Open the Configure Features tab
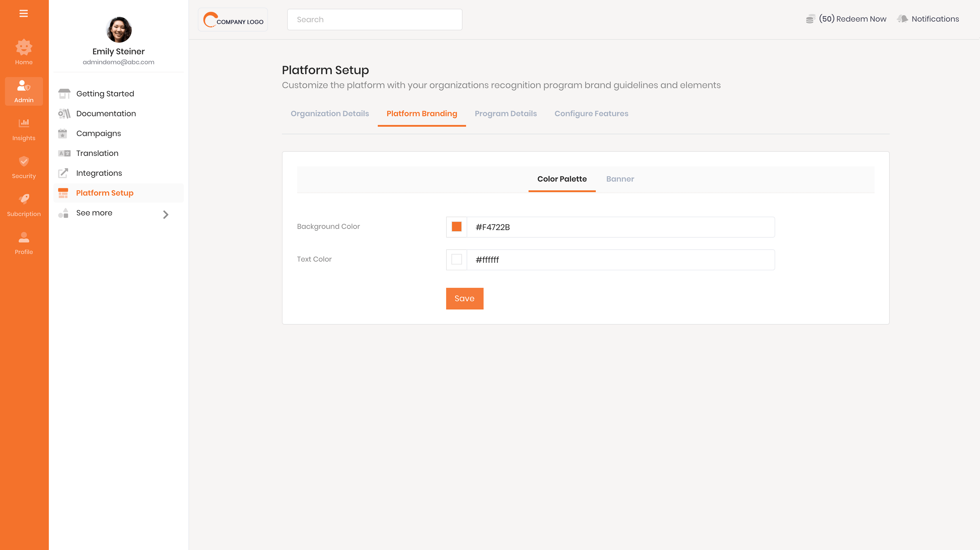The height and width of the screenshot is (550, 980). 591,113
